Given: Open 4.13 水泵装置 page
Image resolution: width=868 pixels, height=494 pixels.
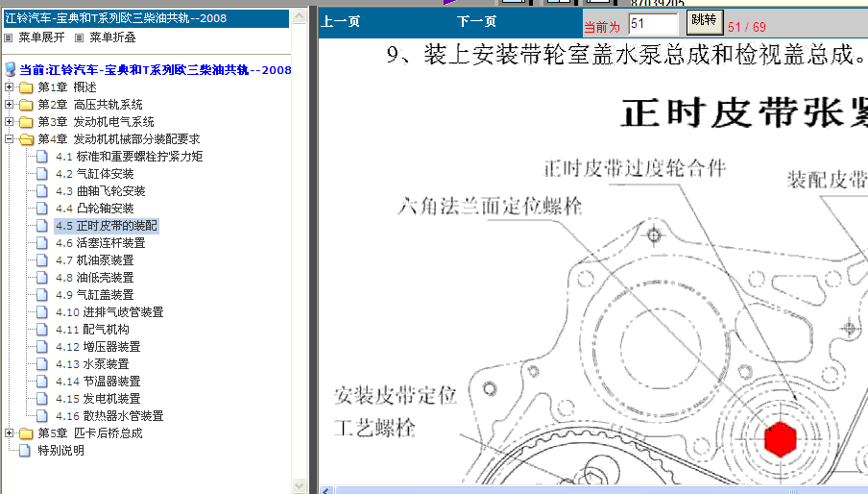Looking at the screenshot, I should [92, 364].
